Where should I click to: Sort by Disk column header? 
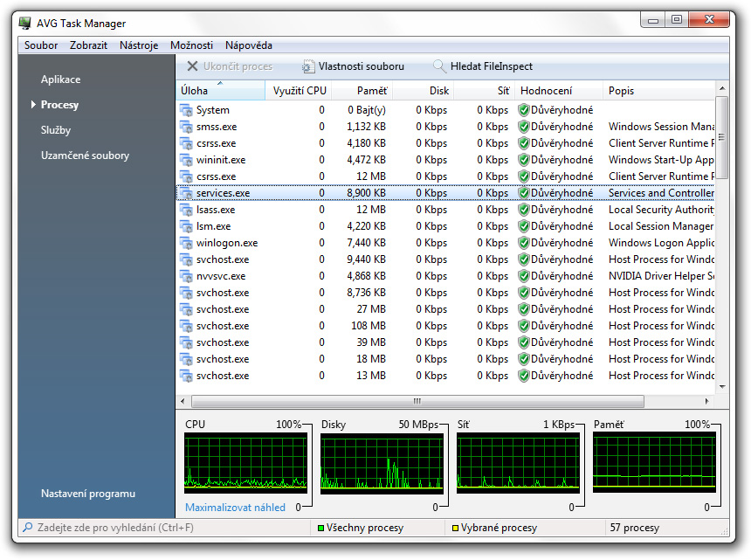click(x=423, y=91)
